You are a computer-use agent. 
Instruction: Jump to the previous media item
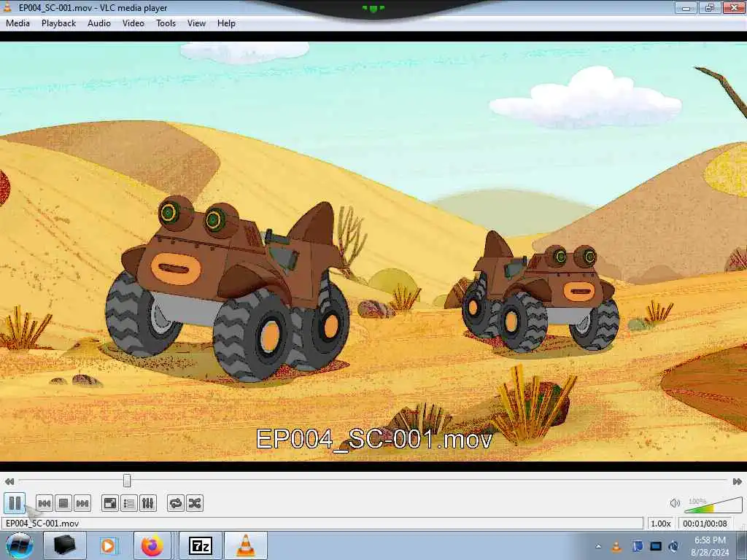[44, 503]
